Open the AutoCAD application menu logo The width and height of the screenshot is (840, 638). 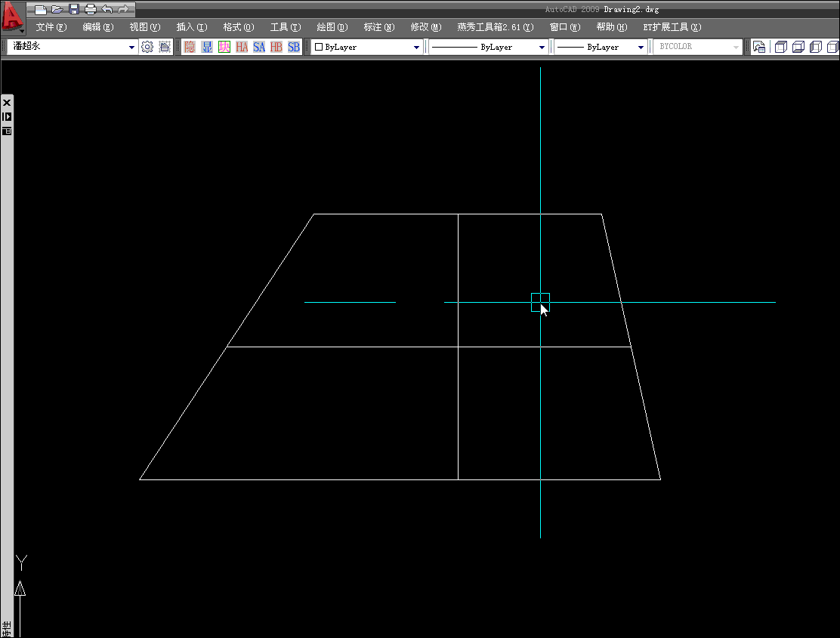tap(12, 16)
